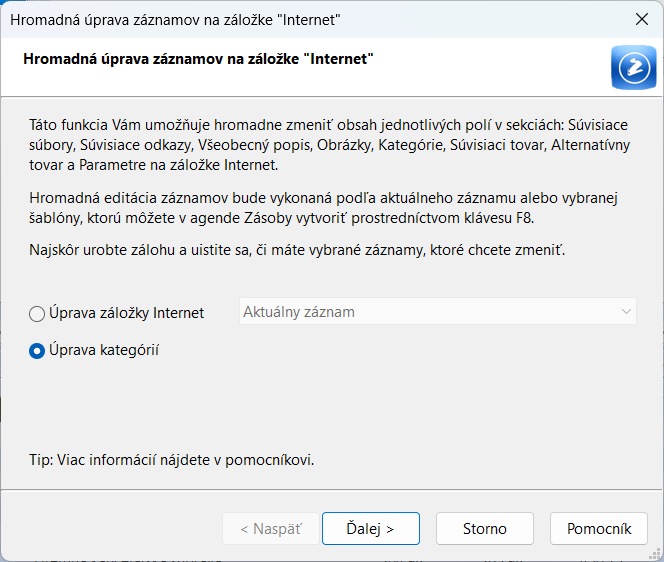Select the Úprava kategórií radio button
664x562 pixels.
coord(37,350)
